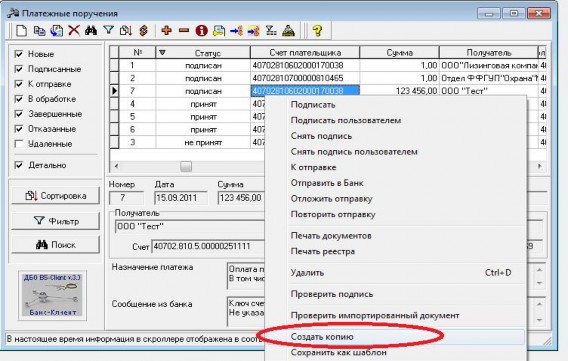Click the Счет field 40702.810.5.0000251111

(208, 247)
